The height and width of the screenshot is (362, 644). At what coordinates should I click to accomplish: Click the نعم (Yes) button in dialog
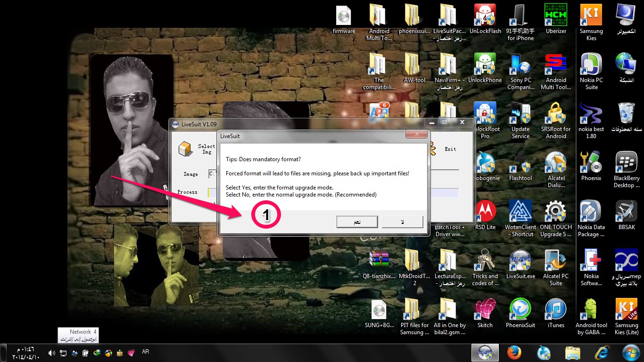point(357,222)
